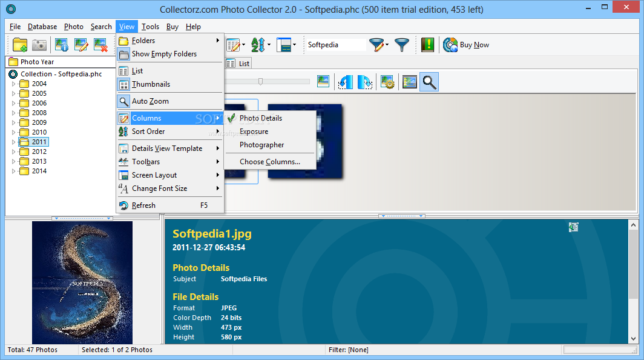Click the green exclamation book icon
Image resolution: width=644 pixels, height=360 pixels.
(x=427, y=45)
